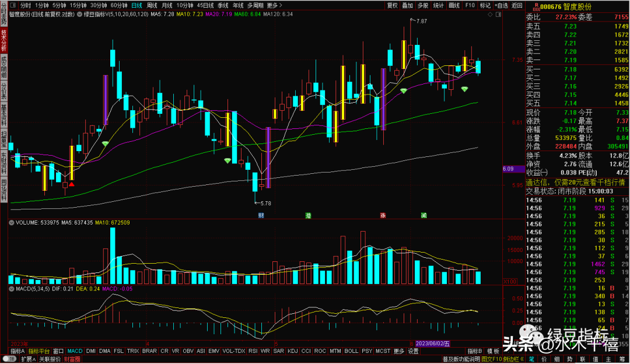Open the F10 company info button
The width and height of the screenshot is (630, 364).
[x=470, y=5]
